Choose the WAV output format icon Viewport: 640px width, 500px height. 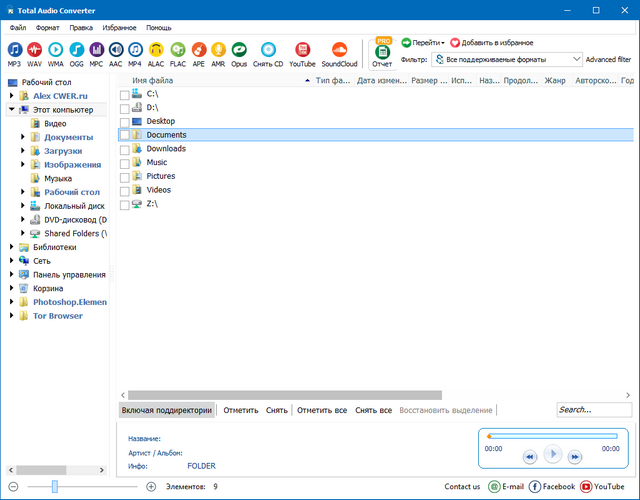tap(35, 50)
